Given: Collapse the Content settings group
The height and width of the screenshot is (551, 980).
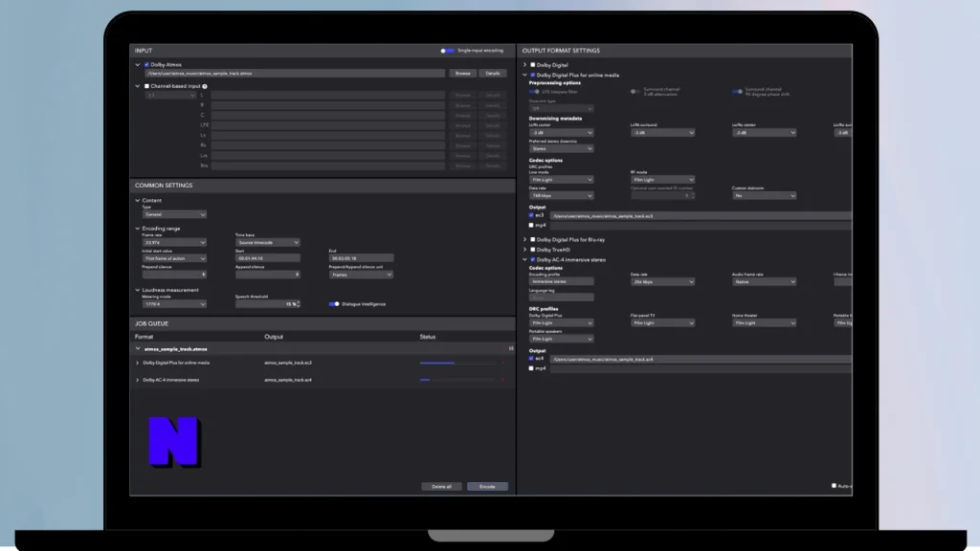Looking at the screenshot, I should coord(138,201).
